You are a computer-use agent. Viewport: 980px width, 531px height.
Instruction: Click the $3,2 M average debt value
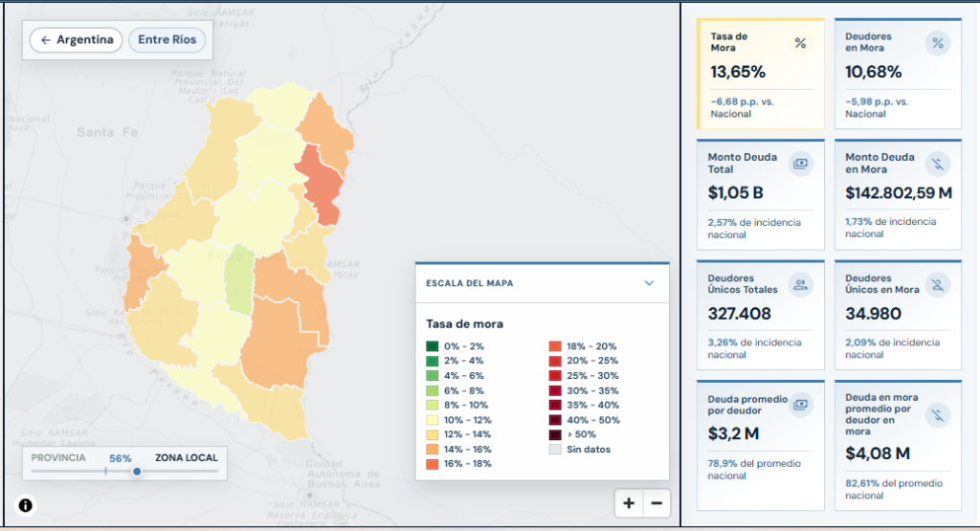[733, 433]
